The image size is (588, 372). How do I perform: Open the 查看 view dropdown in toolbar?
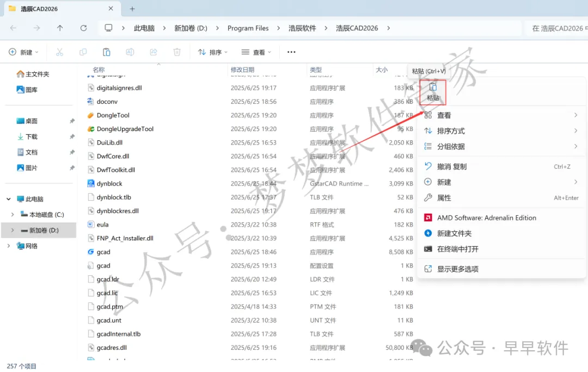(256, 52)
